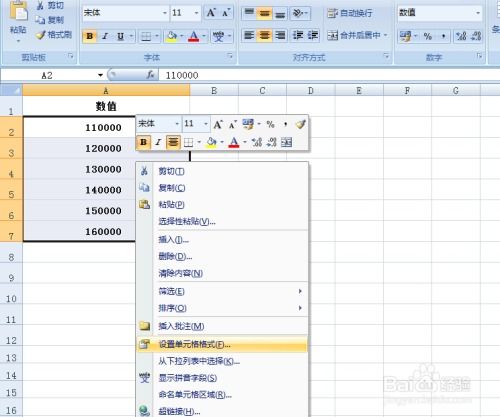
Task: Open the ribbon fill color dropdown arrow
Action: pos(182,36)
